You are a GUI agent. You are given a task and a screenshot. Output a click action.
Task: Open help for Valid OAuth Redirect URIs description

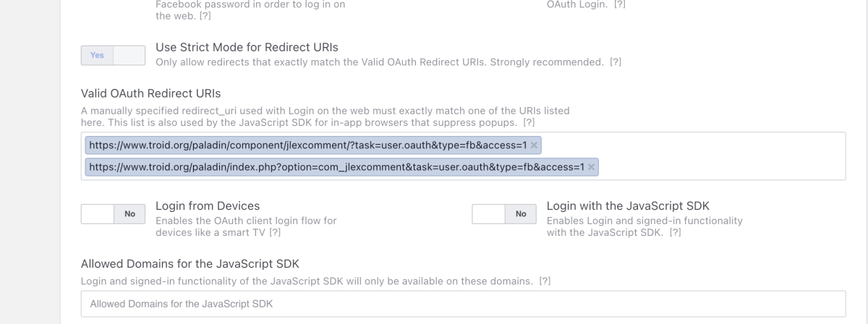click(529, 122)
